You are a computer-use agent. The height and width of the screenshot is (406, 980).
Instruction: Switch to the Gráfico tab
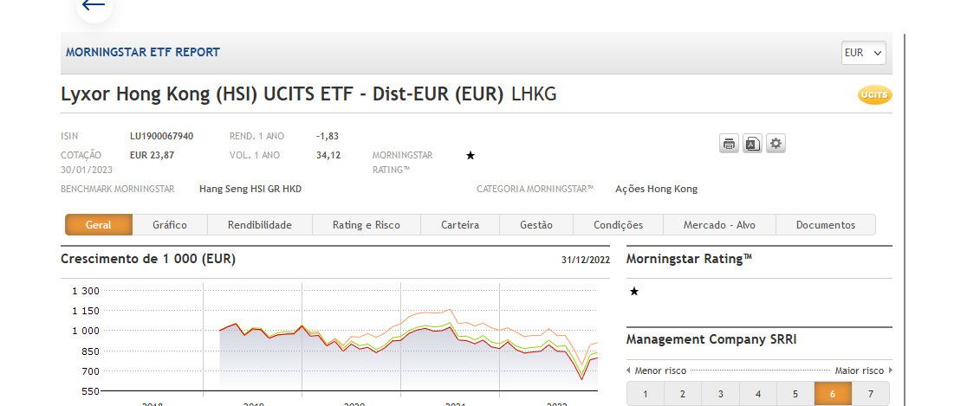coord(170,225)
